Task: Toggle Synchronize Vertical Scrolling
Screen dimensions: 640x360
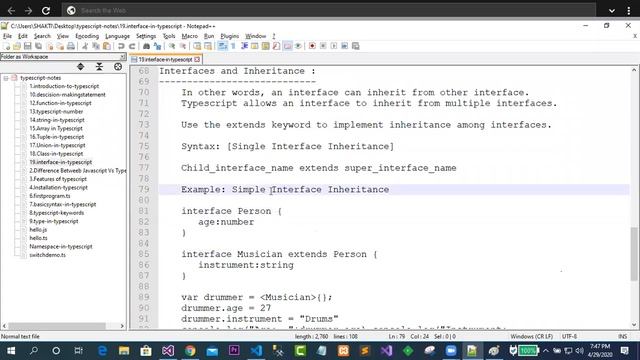Action: (x=198, y=46)
